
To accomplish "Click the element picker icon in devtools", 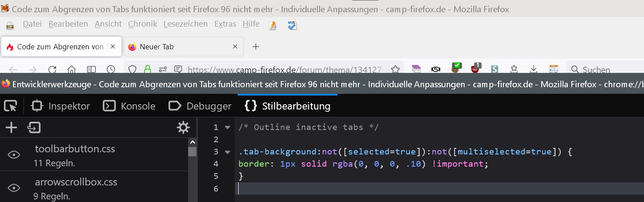I will tap(10, 106).
